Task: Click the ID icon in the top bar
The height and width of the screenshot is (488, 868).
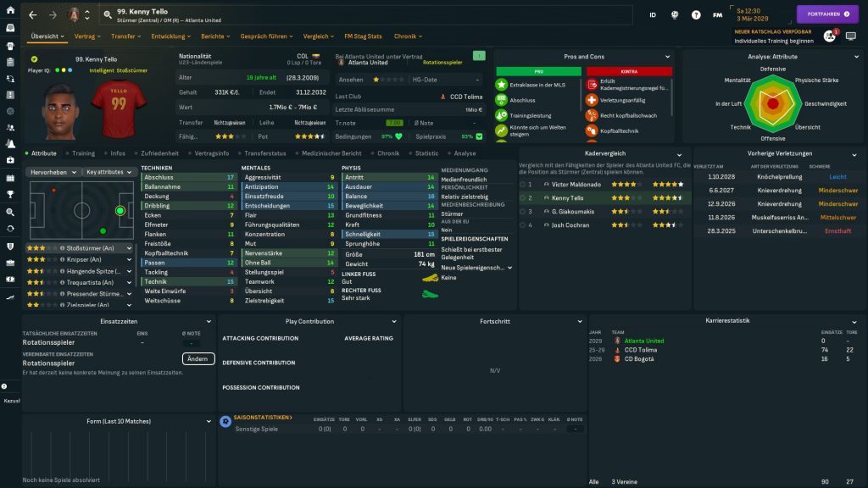Action: [652, 15]
